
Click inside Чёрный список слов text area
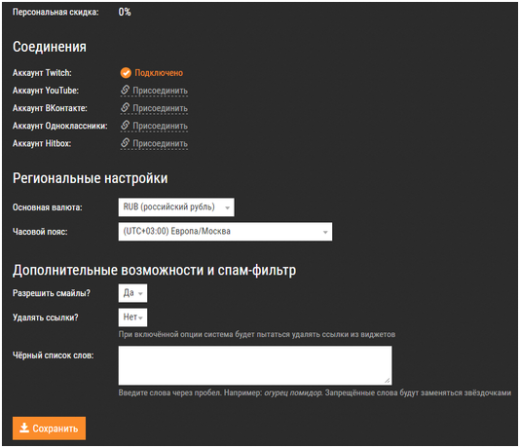coord(255,366)
